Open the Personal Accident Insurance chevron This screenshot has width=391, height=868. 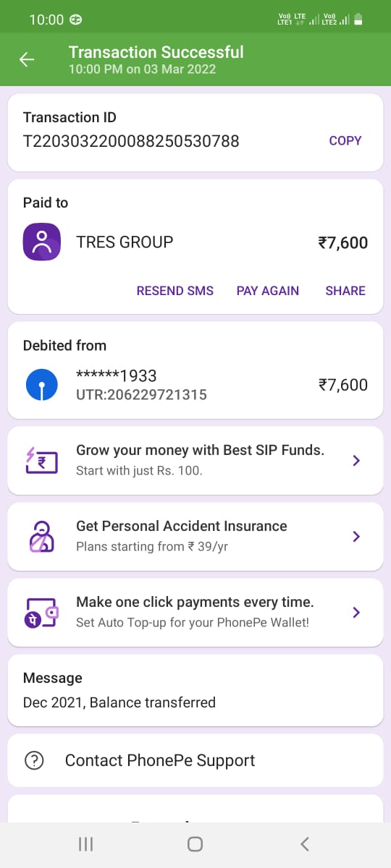[356, 537]
